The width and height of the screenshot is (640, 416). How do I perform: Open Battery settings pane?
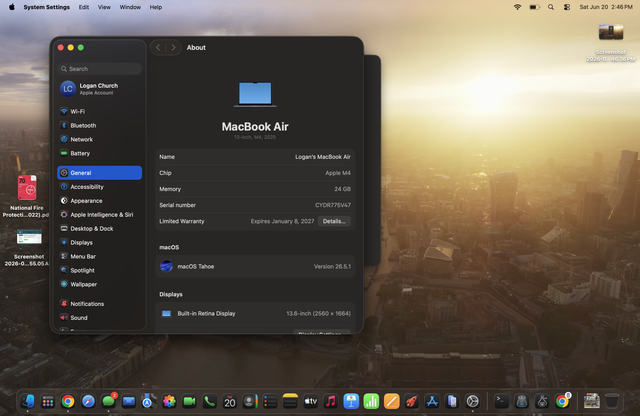(x=100, y=153)
